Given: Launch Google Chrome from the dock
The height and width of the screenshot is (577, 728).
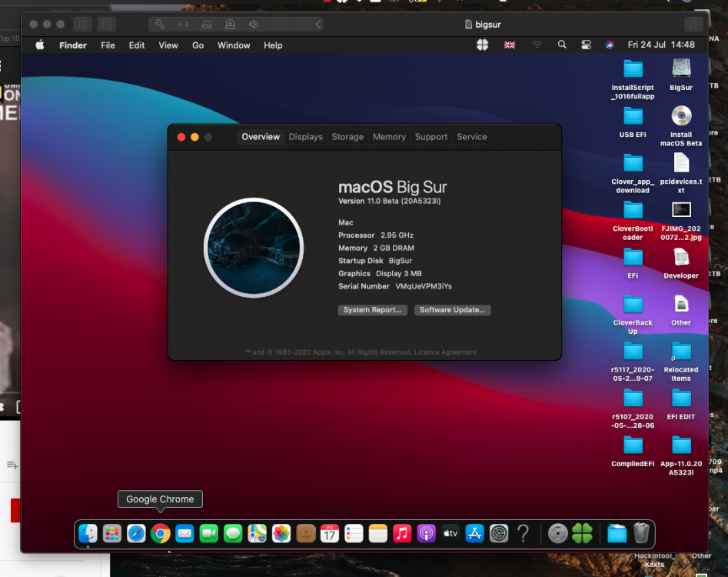Looking at the screenshot, I should (x=160, y=533).
